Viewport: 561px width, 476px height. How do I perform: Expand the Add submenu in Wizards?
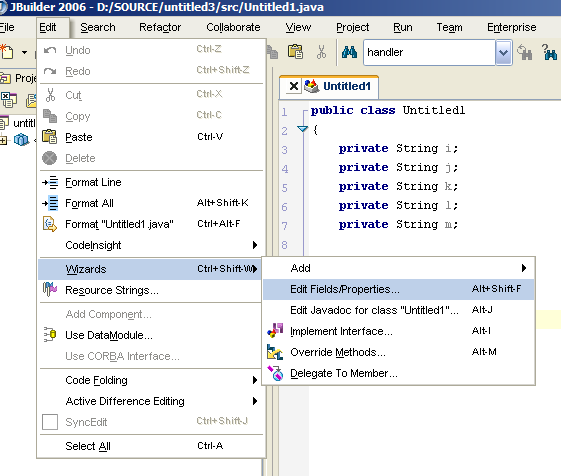coord(524,268)
